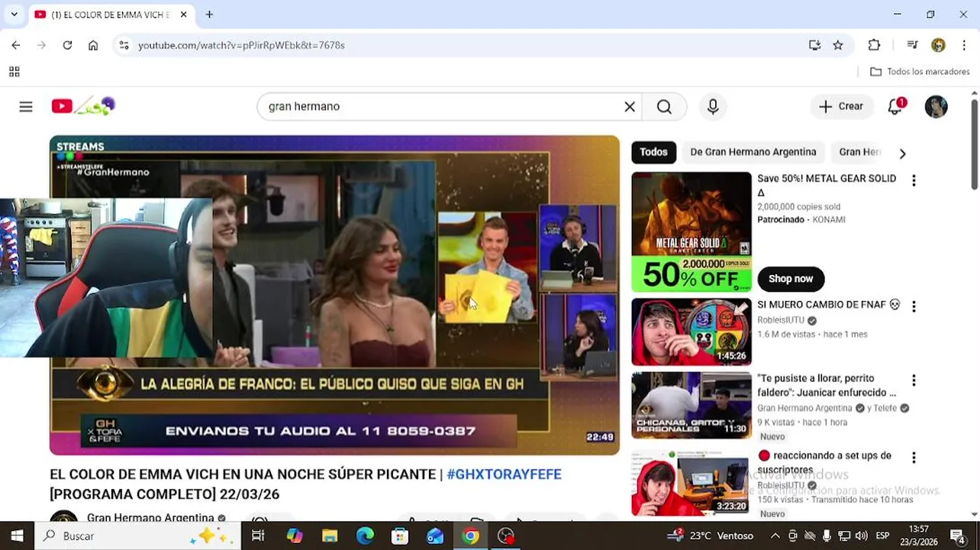Click the main video title text
The image size is (980, 550).
[305, 484]
